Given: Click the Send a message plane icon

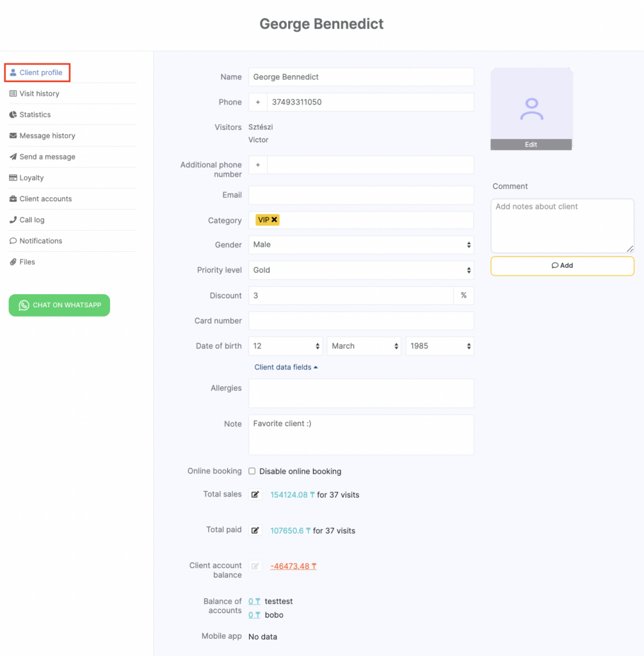Looking at the screenshot, I should tap(13, 157).
